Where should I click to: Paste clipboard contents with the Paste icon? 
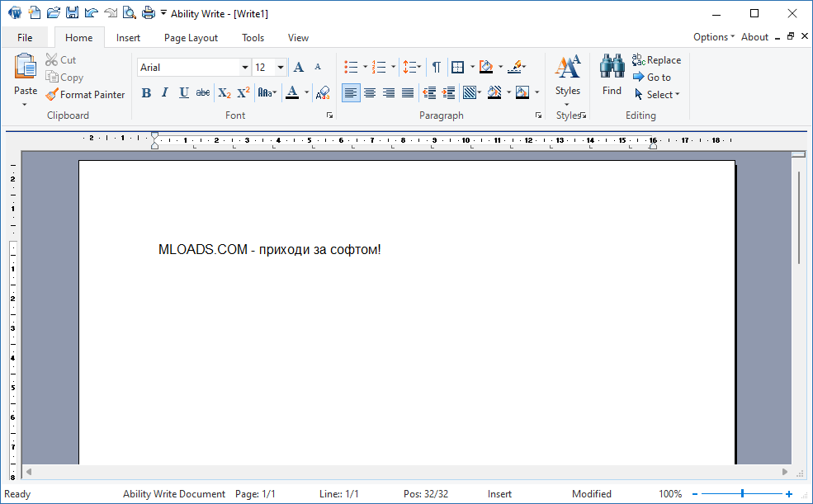pyautogui.click(x=26, y=66)
